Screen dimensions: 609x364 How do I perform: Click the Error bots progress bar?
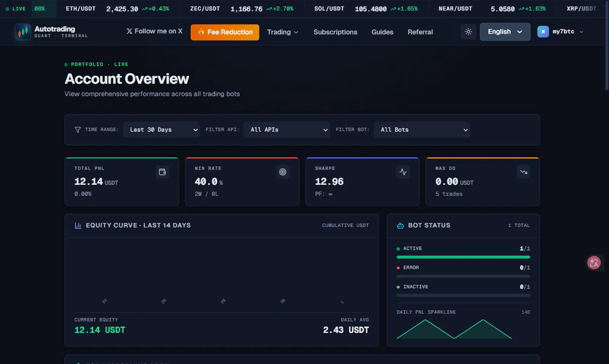463,276
